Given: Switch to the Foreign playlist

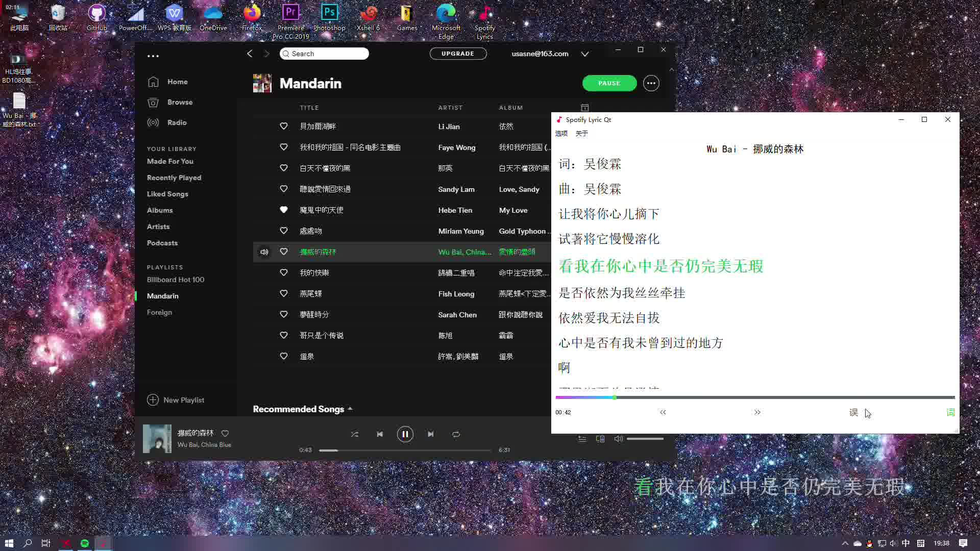Looking at the screenshot, I should tap(159, 312).
